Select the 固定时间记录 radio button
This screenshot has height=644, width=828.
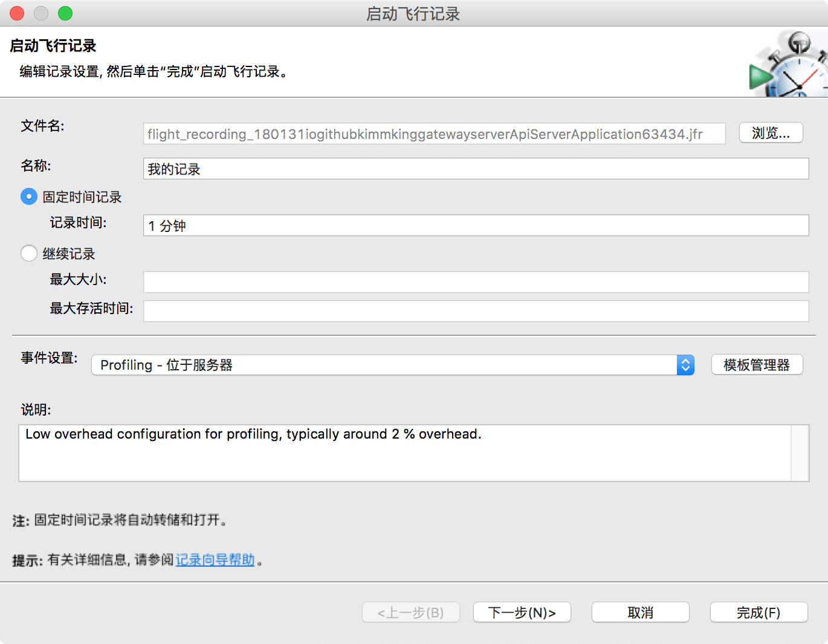click(29, 197)
